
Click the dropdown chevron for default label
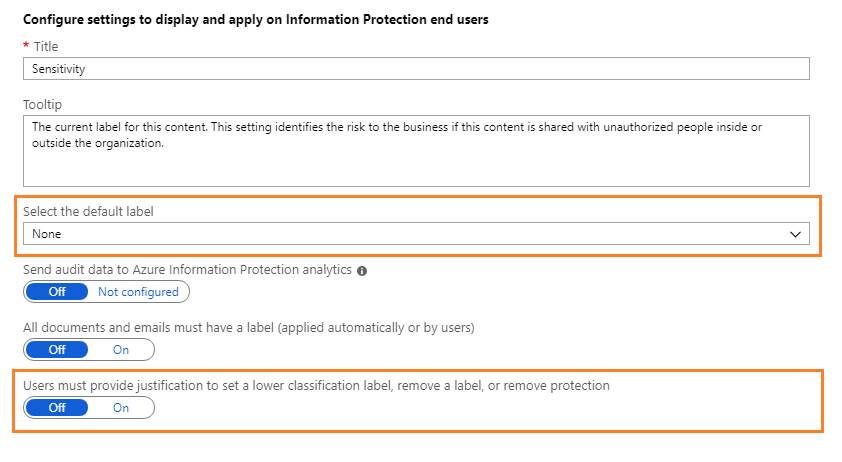tap(796, 234)
